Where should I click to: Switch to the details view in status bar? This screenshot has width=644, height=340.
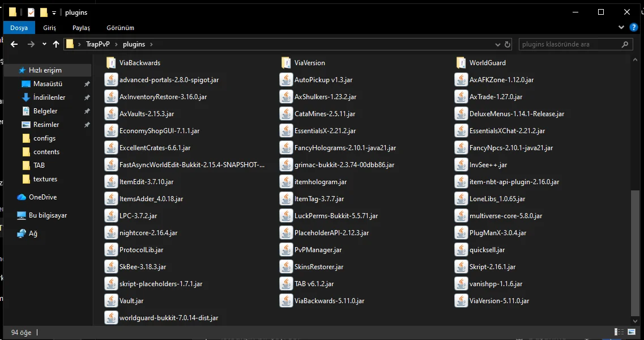tap(619, 331)
